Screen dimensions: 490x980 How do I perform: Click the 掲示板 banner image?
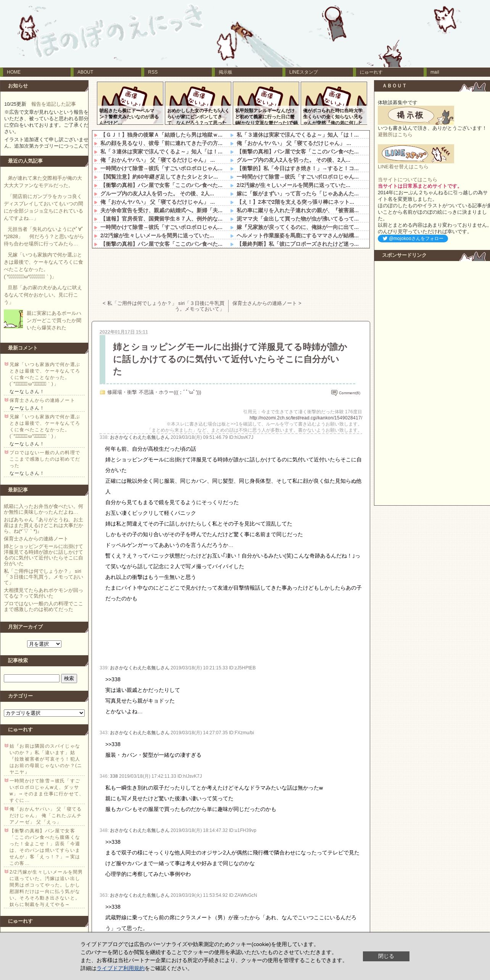click(416, 115)
